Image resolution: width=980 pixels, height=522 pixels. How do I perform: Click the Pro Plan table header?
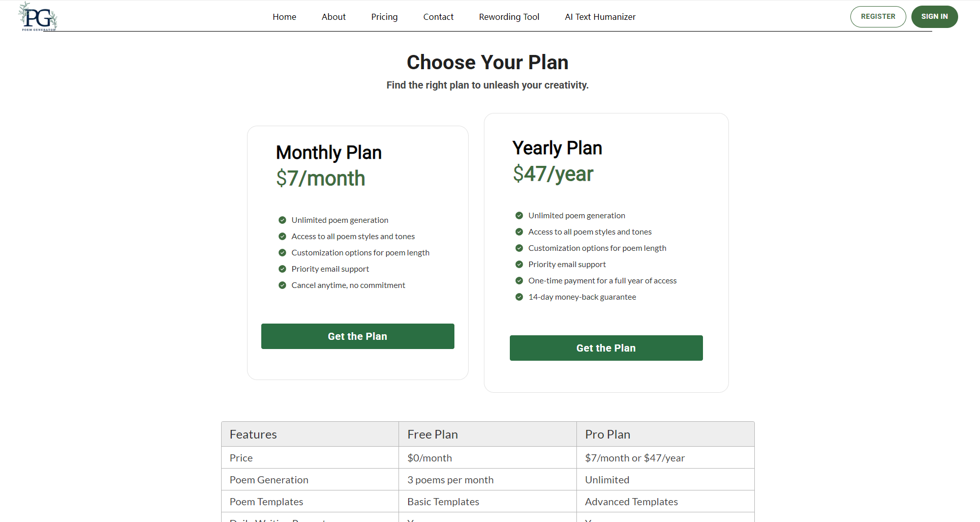(x=607, y=434)
